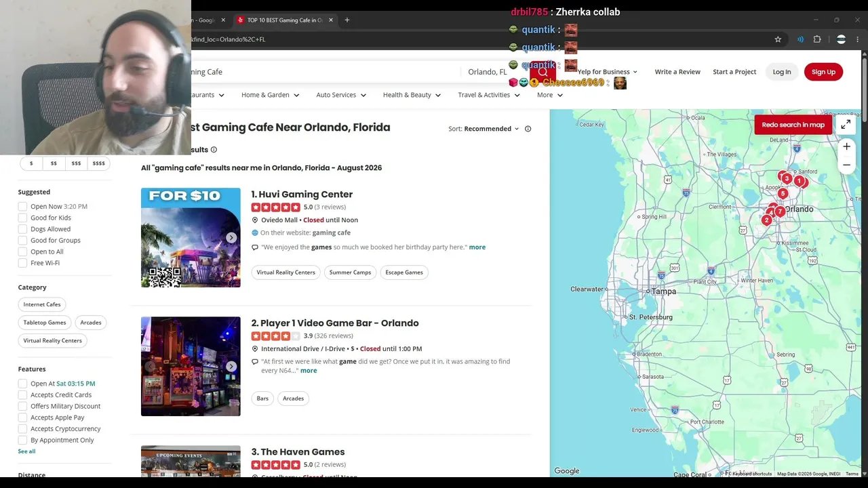Check the Accepts Apple Pay filter

(x=22, y=418)
